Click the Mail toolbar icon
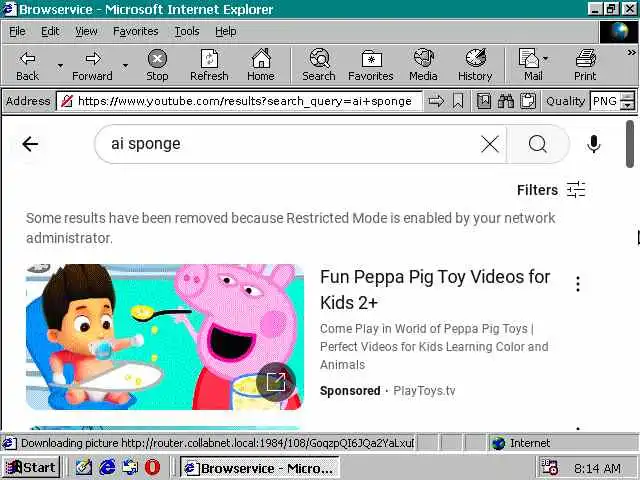The height and width of the screenshot is (480, 640). click(x=531, y=65)
